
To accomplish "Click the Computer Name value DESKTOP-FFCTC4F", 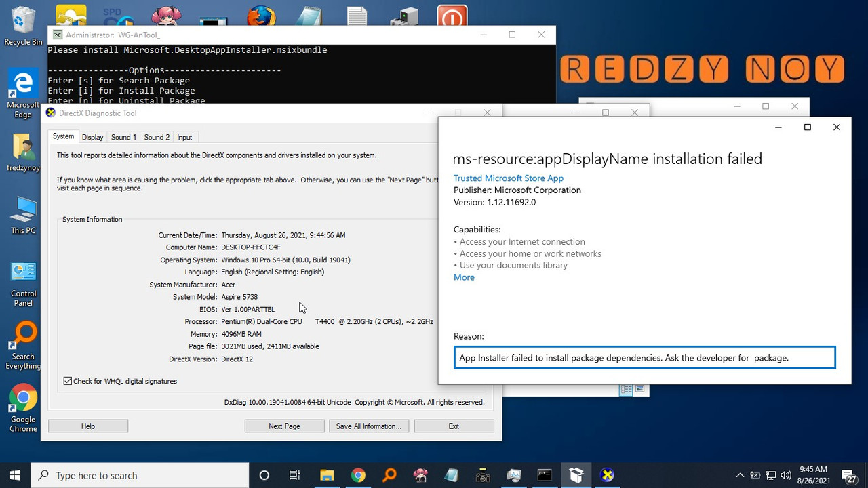I will [x=251, y=247].
